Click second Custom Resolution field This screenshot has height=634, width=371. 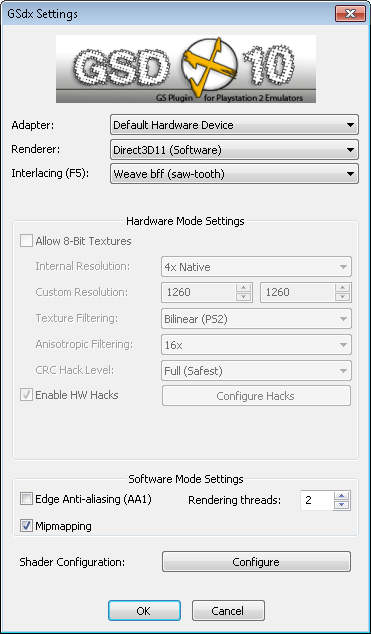(297, 292)
